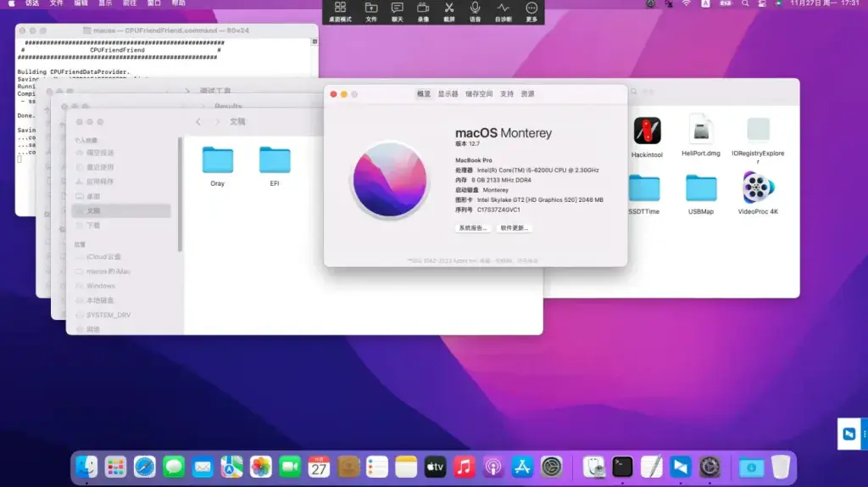Open System Preferences from the Dock
Viewport: 868px width, 487px height.
(551, 467)
